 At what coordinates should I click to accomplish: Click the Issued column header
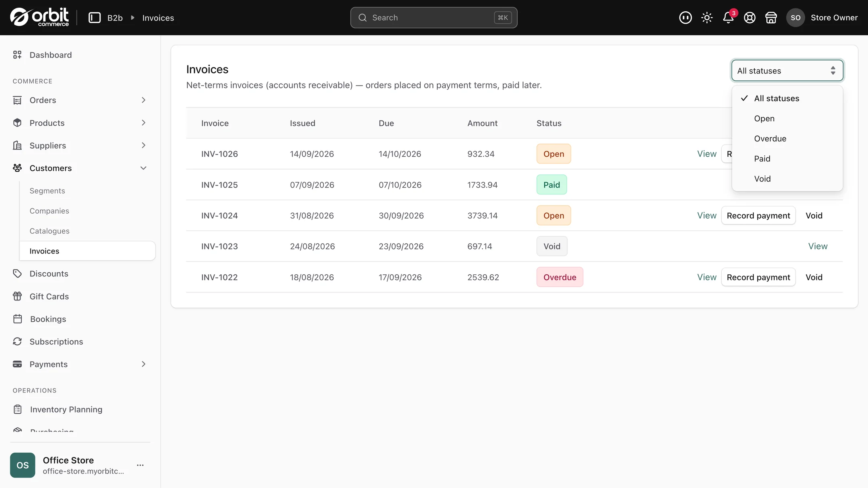pos(303,123)
